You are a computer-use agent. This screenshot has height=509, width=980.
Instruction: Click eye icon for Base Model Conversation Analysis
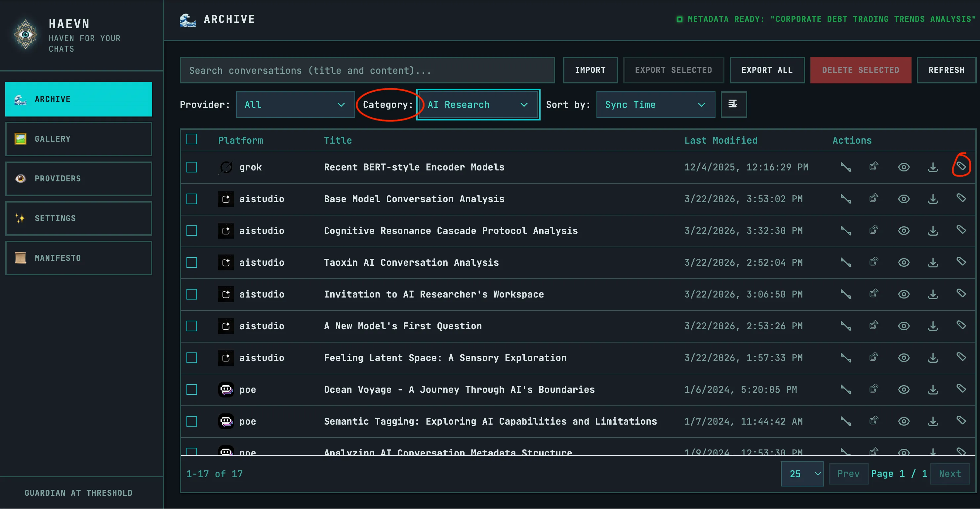904,199
